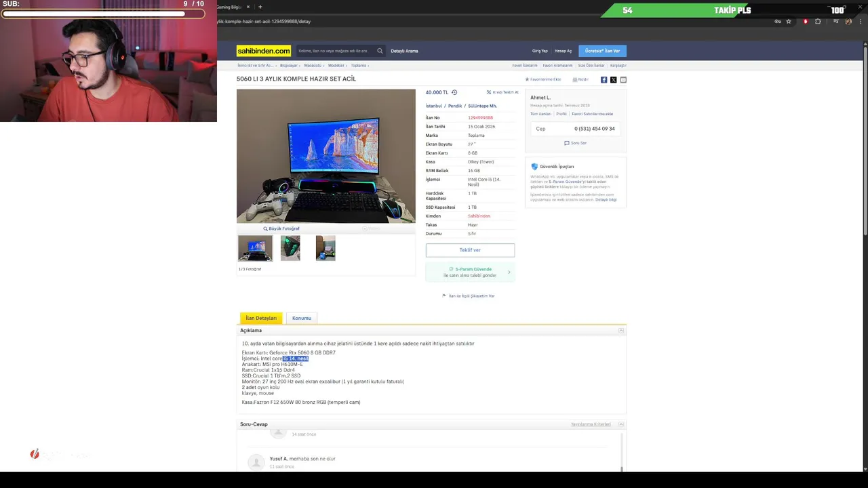Click the price history icon next to 40.000 TL
Screen dimensions: 868x488
(454, 92)
